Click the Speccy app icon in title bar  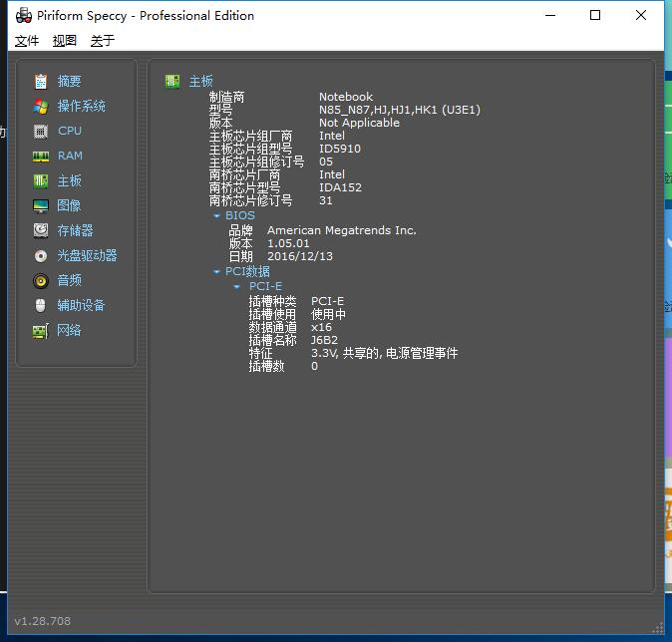click(24, 15)
